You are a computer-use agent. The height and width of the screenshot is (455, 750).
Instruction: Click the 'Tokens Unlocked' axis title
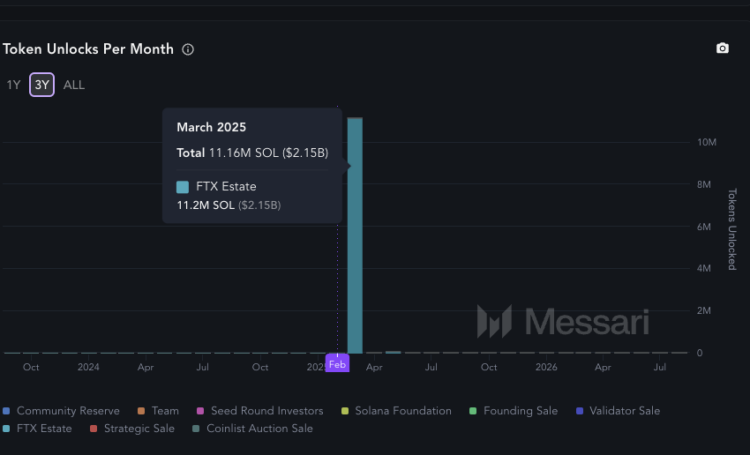(732, 229)
